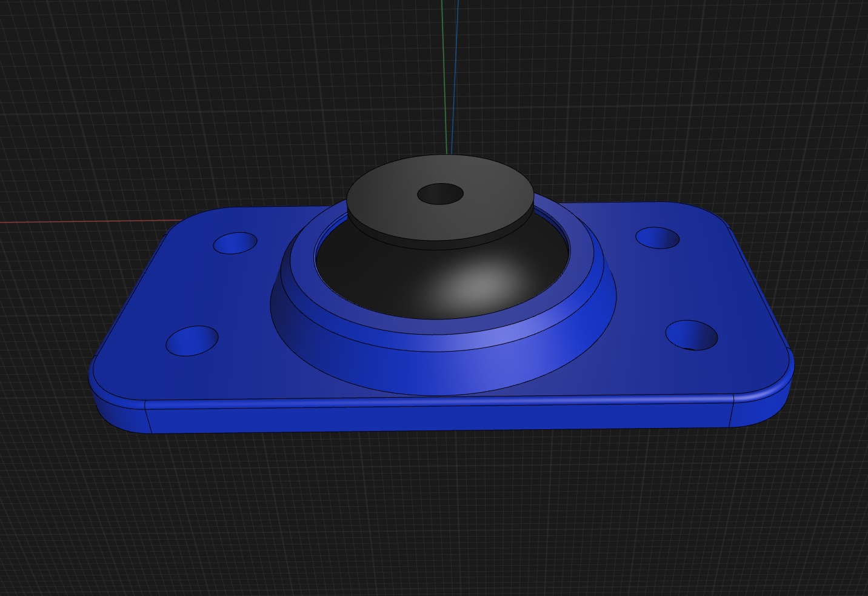This screenshot has height=596, width=868.
Task: Select the rear-right mounting hole in the plate
Action: pos(657,238)
